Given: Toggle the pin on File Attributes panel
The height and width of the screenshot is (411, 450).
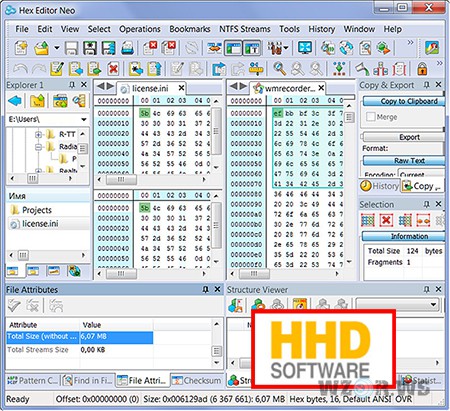Looking at the screenshot, I should click(x=205, y=289).
